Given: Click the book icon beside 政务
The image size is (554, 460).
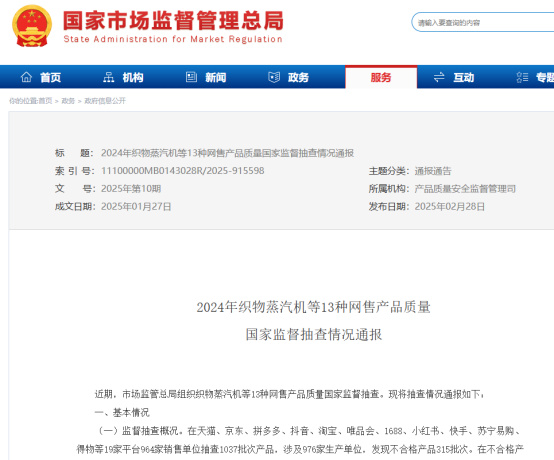Looking at the screenshot, I should point(274,77).
